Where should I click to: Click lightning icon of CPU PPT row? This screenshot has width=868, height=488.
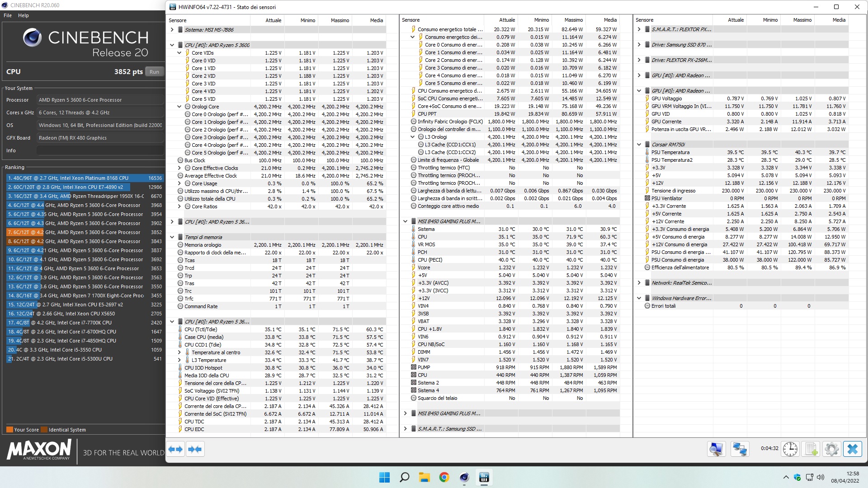tap(413, 114)
